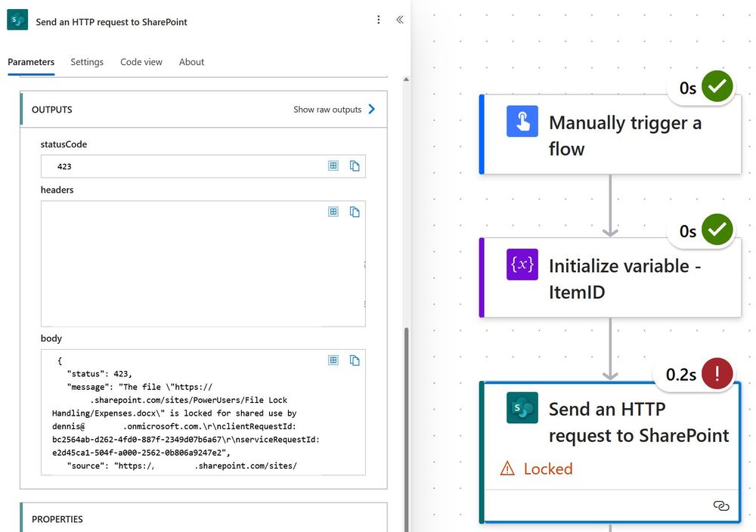Open the three-dot more options menu
This screenshot has width=756, height=532.
(379, 20)
